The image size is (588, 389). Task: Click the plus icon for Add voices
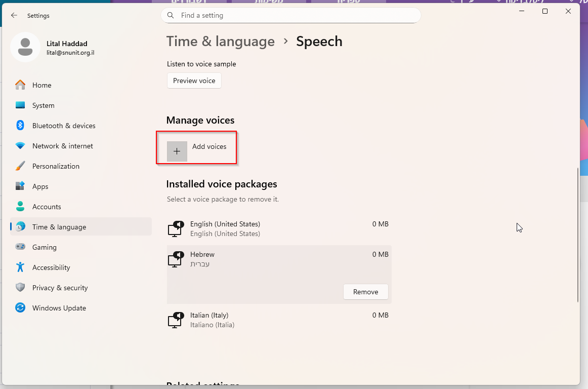coord(177,151)
